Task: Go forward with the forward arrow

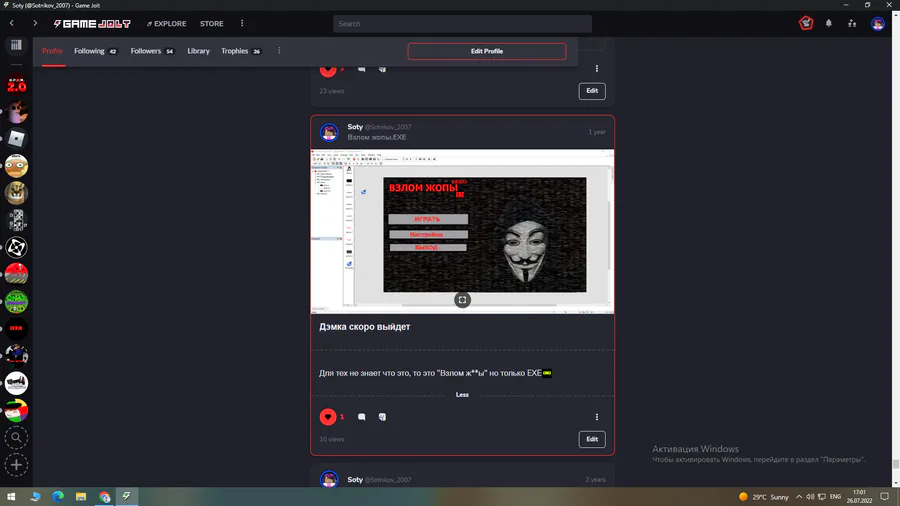Action: coord(35,24)
